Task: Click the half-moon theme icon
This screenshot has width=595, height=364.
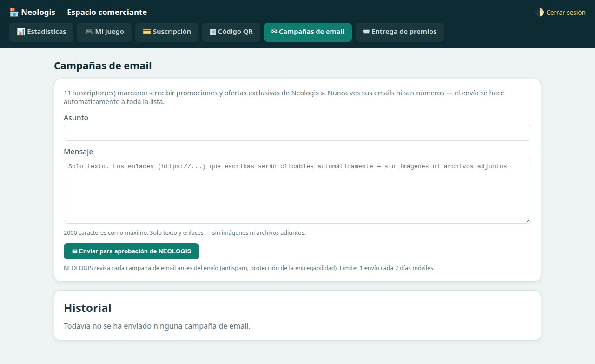Action: (540, 13)
